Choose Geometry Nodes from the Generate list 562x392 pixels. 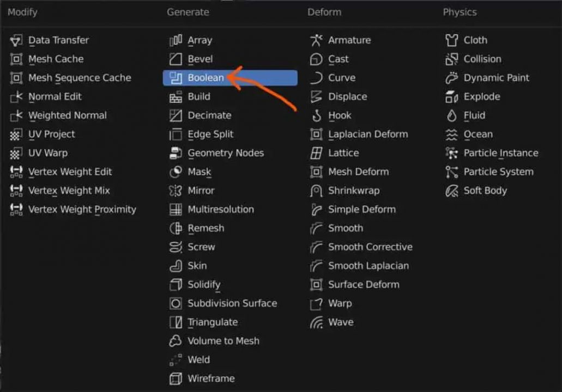click(x=225, y=153)
